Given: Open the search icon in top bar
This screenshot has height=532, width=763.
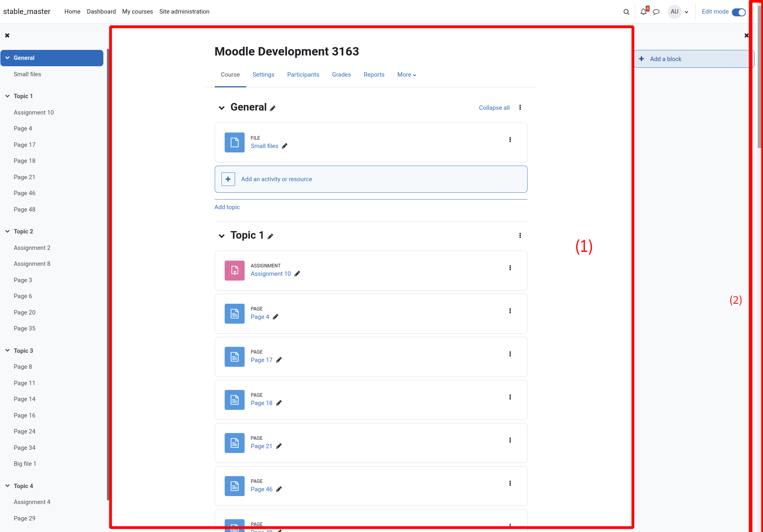Looking at the screenshot, I should (x=627, y=12).
